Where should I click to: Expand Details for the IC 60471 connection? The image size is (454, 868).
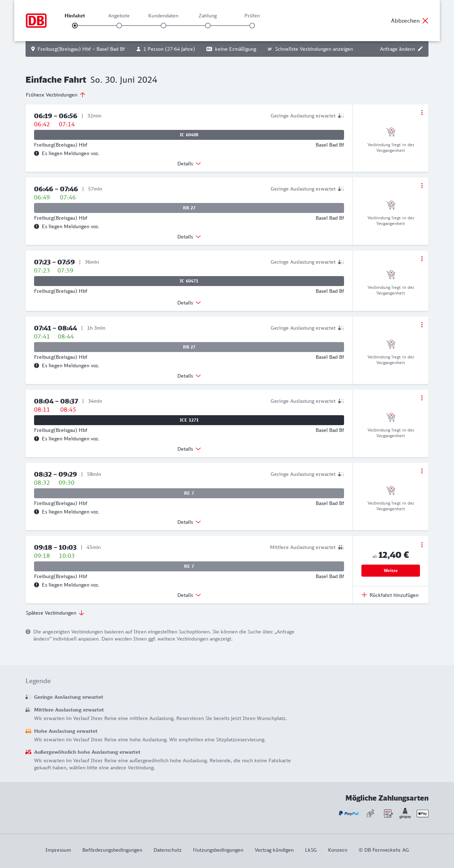click(189, 303)
